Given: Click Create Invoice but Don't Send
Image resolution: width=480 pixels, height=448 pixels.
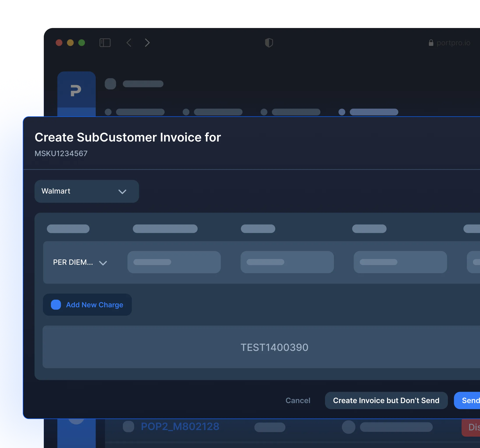Looking at the screenshot, I should pos(386,401).
